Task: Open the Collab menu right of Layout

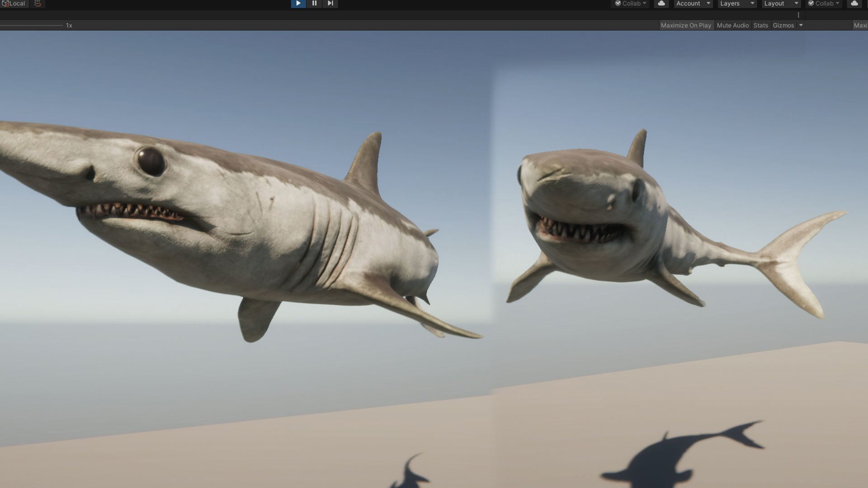Action: tap(824, 4)
